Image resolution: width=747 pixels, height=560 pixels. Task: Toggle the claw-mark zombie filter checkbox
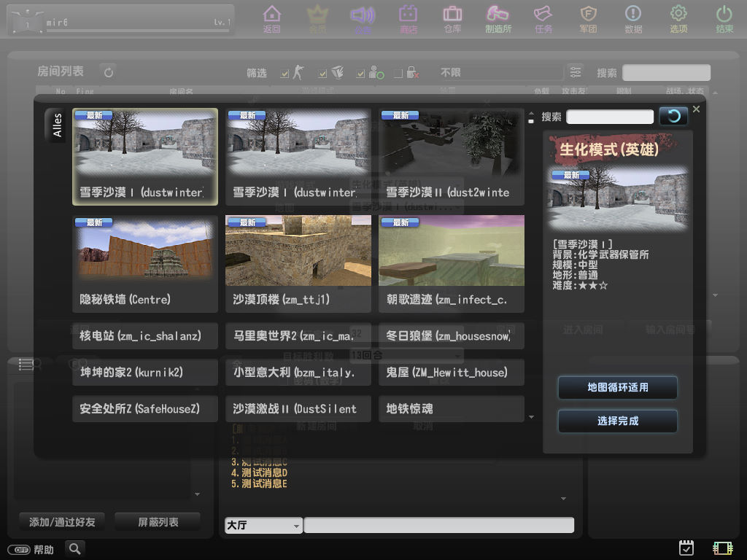pos(322,74)
